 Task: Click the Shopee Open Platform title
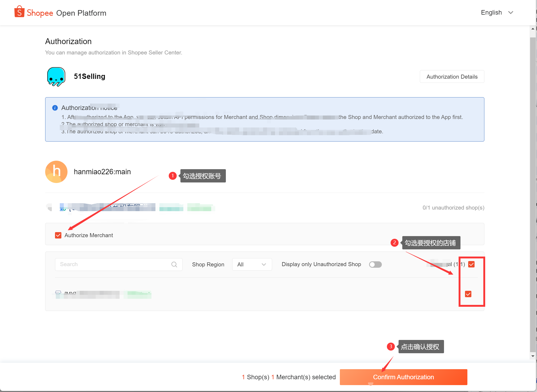[x=66, y=13]
